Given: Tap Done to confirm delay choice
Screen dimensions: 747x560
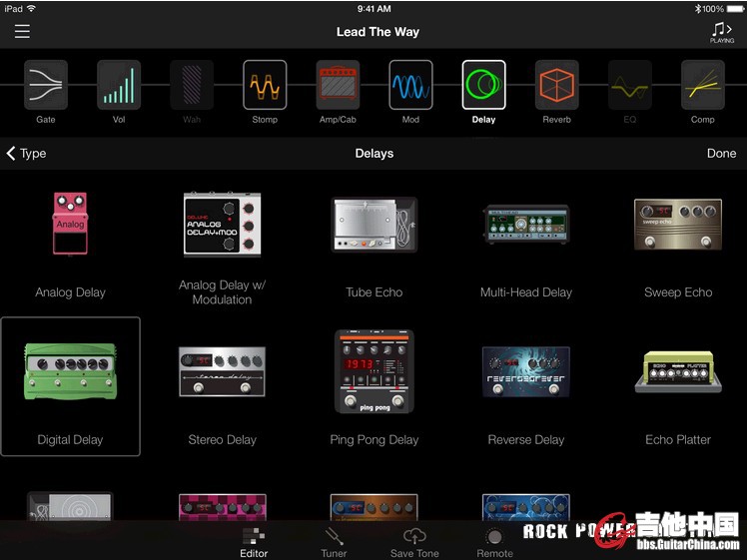Looking at the screenshot, I should tap(721, 154).
